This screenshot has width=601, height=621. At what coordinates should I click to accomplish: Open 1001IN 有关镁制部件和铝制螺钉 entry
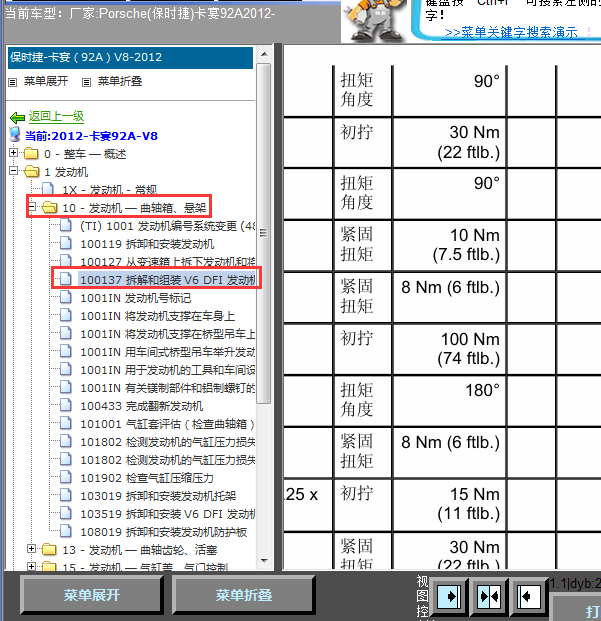point(167,388)
